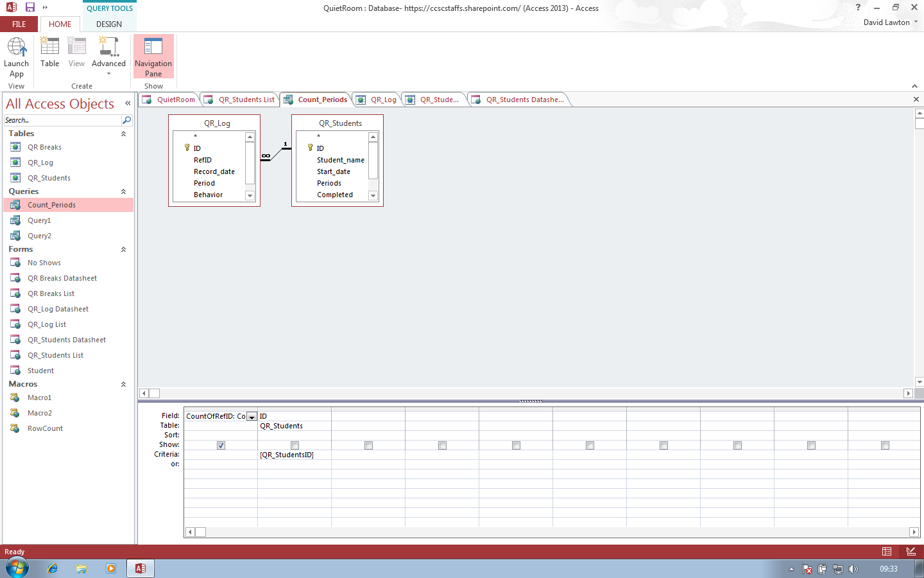Click the Macro2 icon
The width and height of the screenshot is (924, 578).
click(x=15, y=413)
